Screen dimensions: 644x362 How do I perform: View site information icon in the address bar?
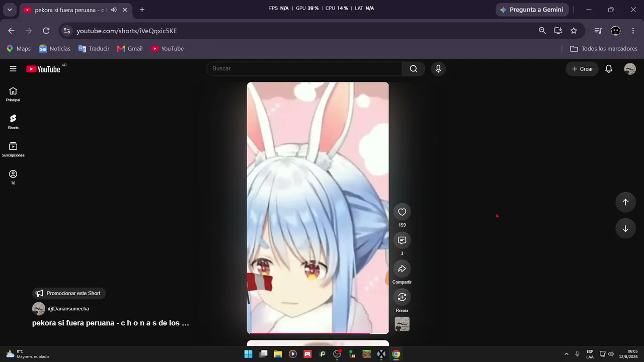point(66,31)
